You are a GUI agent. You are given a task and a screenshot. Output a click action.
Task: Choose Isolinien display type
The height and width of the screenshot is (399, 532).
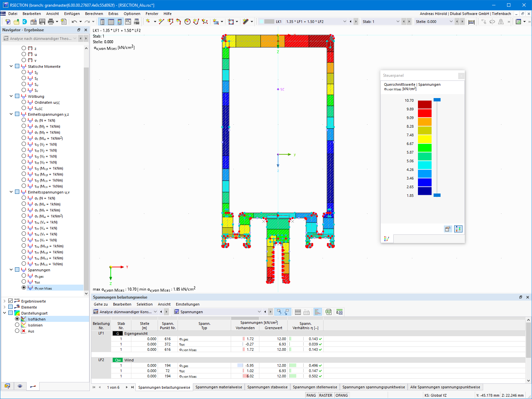tap(17, 325)
